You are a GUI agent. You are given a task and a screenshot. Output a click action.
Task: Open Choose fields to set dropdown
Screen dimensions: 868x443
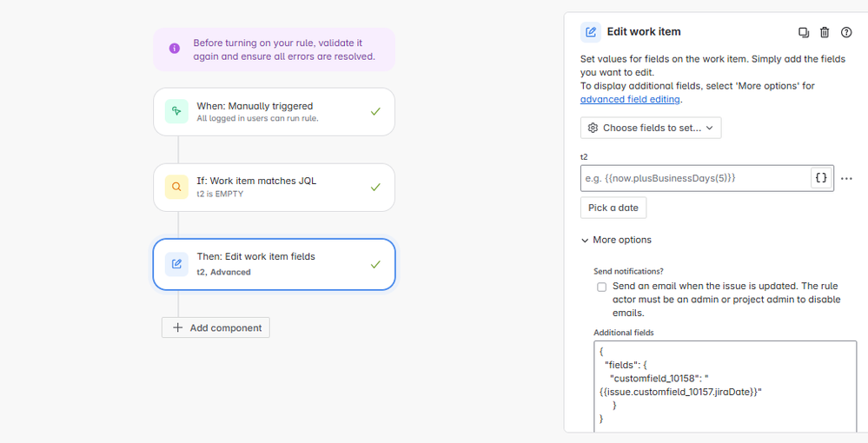click(651, 128)
